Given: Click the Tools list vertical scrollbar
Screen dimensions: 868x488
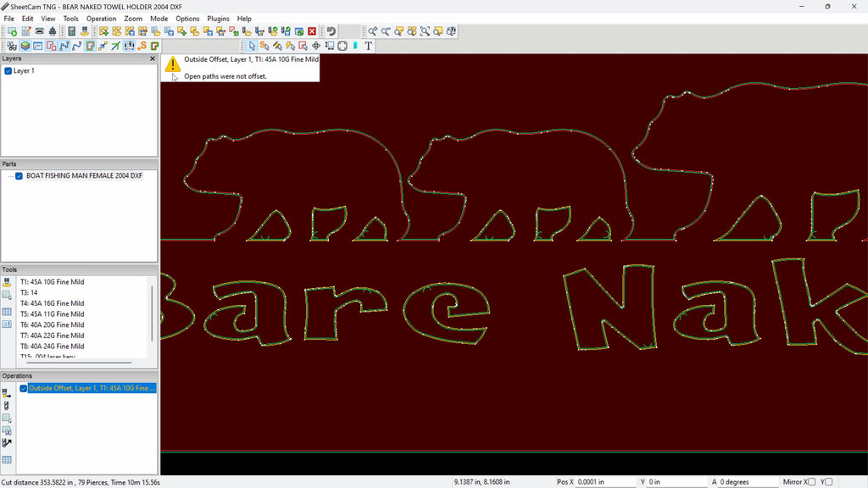Looking at the screenshot, I should point(153,313).
